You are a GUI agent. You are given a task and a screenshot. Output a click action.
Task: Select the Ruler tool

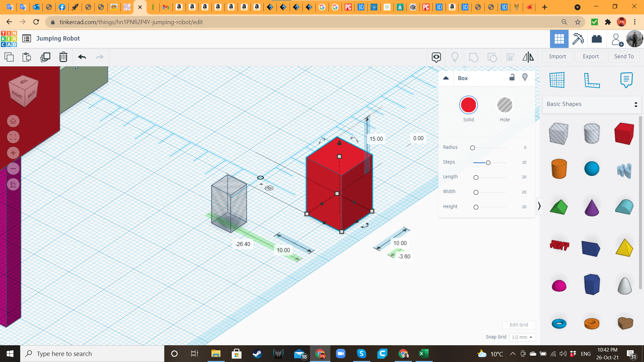click(592, 80)
